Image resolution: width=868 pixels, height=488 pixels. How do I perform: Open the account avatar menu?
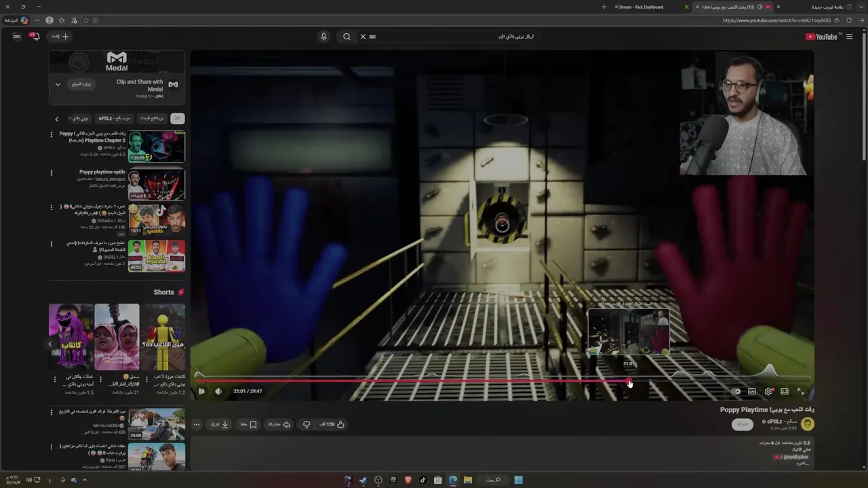pyautogui.click(x=16, y=37)
